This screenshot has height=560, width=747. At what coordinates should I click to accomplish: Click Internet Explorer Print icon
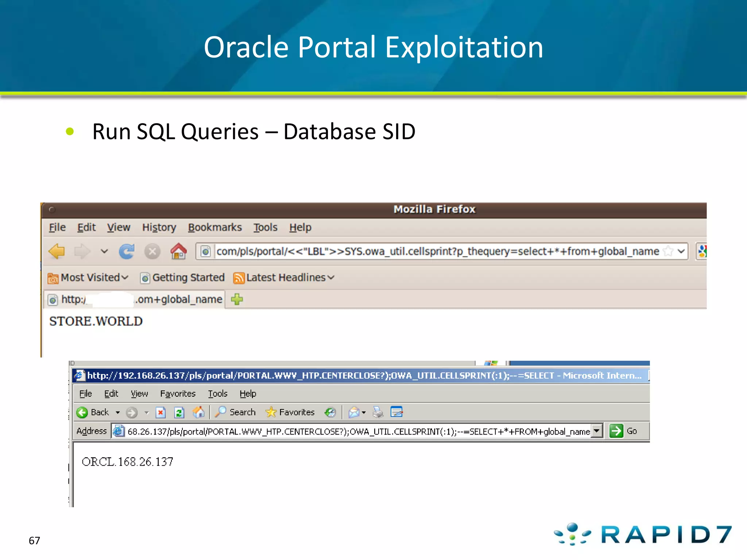pos(378,412)
